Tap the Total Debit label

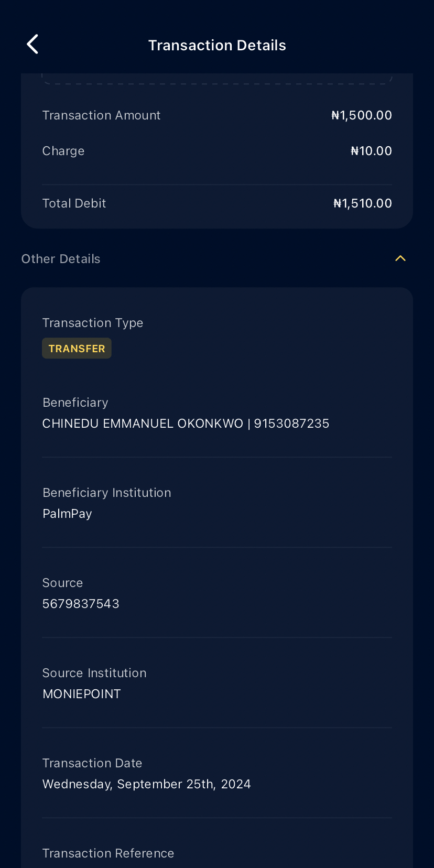click(x=74, y=203)
